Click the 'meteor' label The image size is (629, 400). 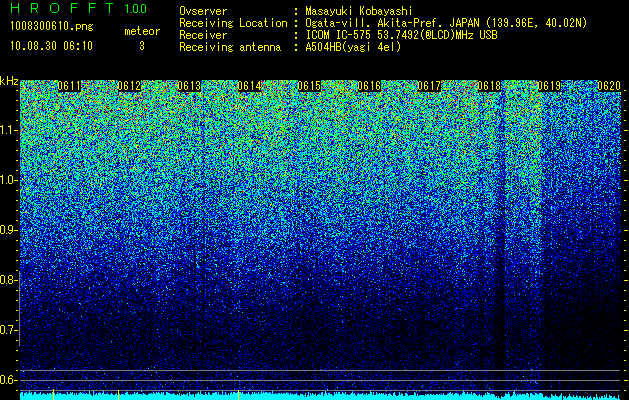(x=142, y=31)
